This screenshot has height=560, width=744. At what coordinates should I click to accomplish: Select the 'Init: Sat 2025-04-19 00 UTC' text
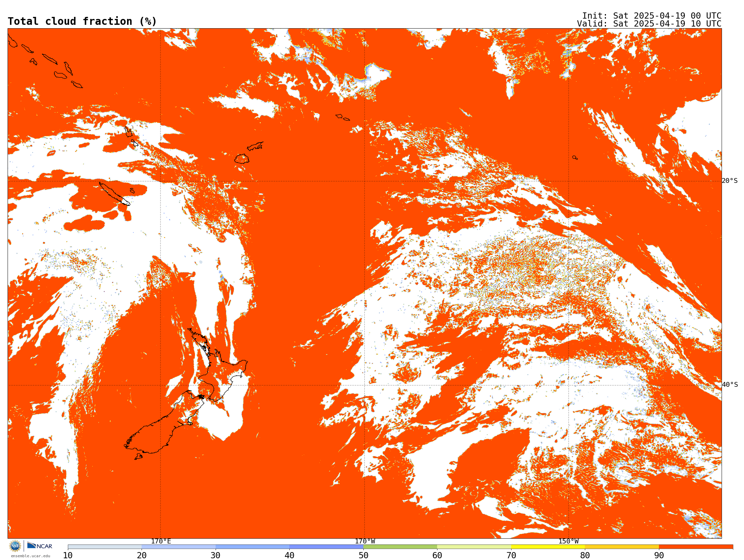click(x=652, y=16)
